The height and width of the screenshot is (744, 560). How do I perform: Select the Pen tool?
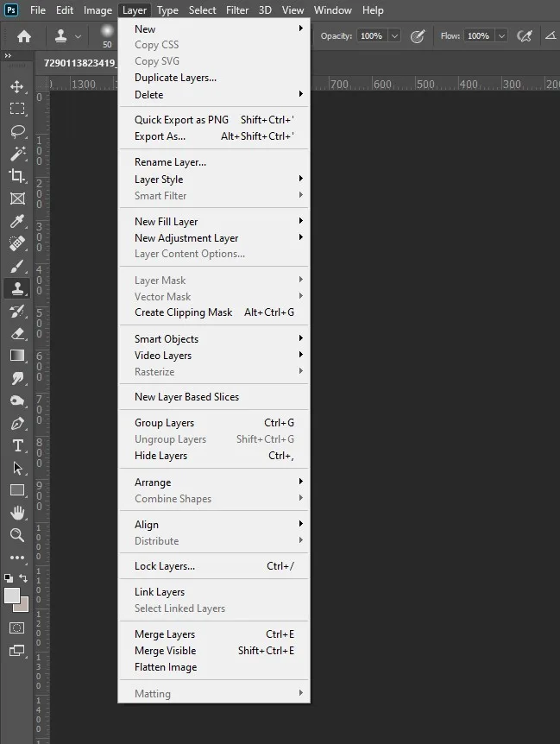[x=17, y=423]
